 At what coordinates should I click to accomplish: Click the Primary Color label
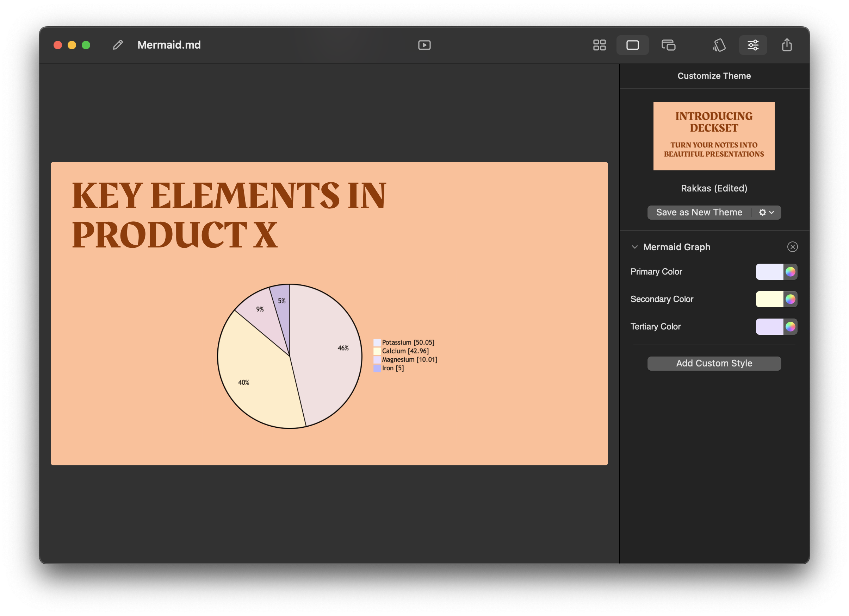click(x=656, y=272)
